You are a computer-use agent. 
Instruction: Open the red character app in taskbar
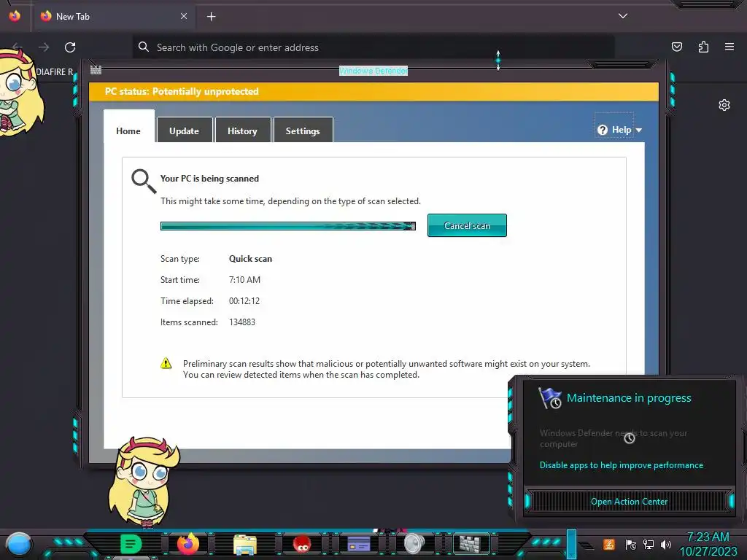point(302,544)
